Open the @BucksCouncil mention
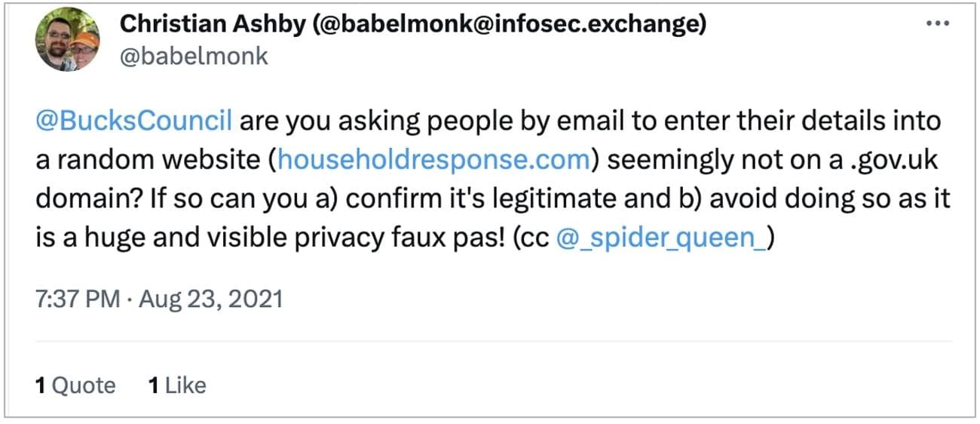Screen dimensions: 980x424 133,121
